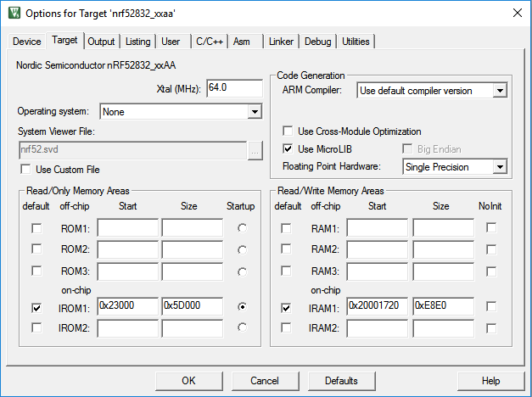
Task: Switch to the Device tab
Action: [x=27, y=42]
